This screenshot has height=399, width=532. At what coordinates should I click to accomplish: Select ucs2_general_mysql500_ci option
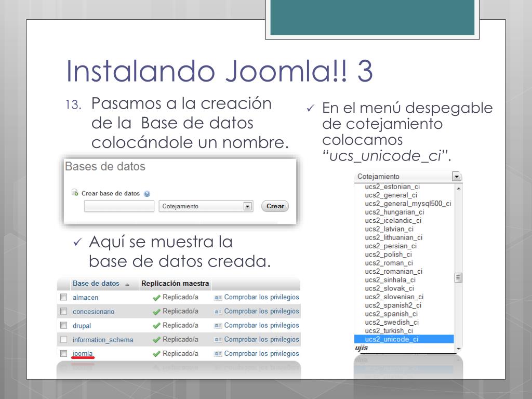coord(408,204)
